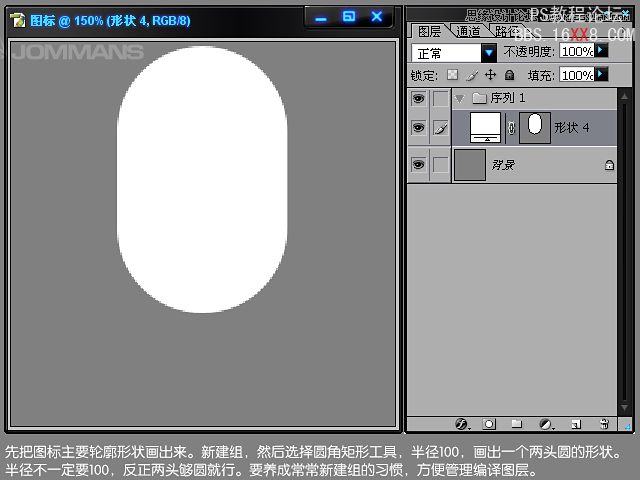The height and width of the screenshot is (480, 640).
Task: Open the 填充 fill slider arrow
Action: click(x=601, y=74)
